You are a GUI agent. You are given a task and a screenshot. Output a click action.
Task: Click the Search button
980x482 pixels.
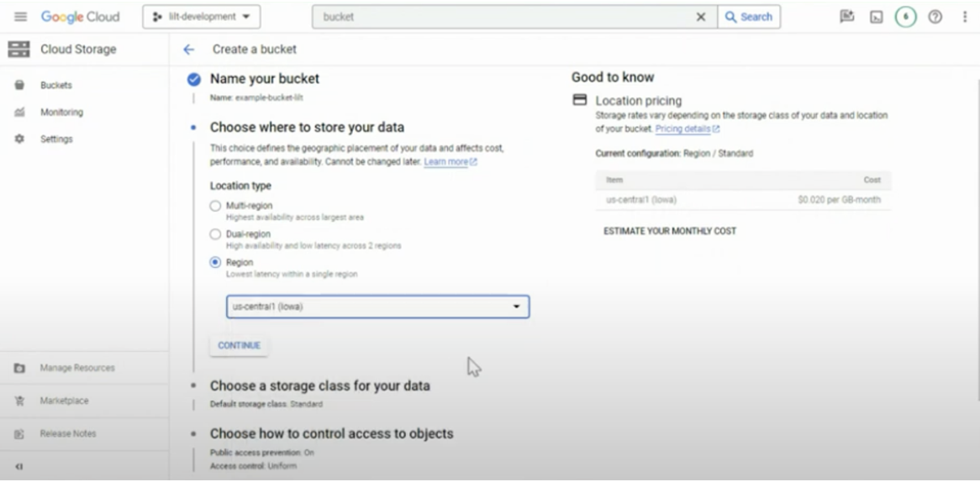coord(749,17)
